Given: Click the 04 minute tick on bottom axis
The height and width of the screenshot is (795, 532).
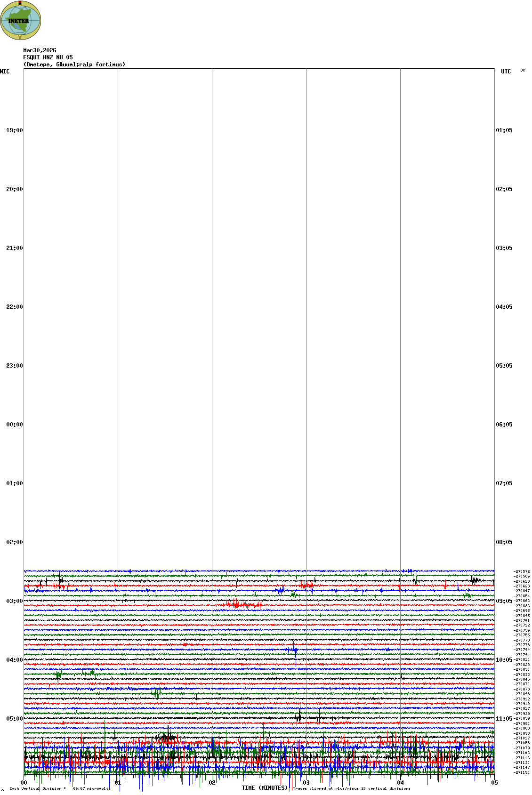Looking at the screenshot, I should [401, 783].
